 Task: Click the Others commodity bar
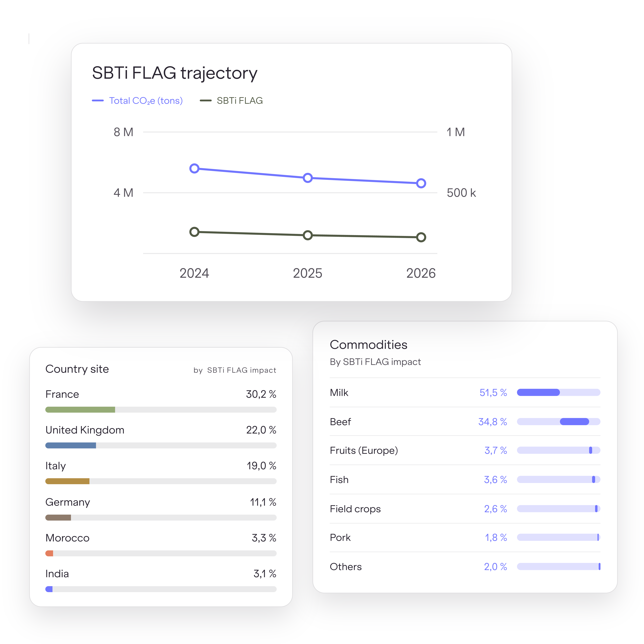559,567
